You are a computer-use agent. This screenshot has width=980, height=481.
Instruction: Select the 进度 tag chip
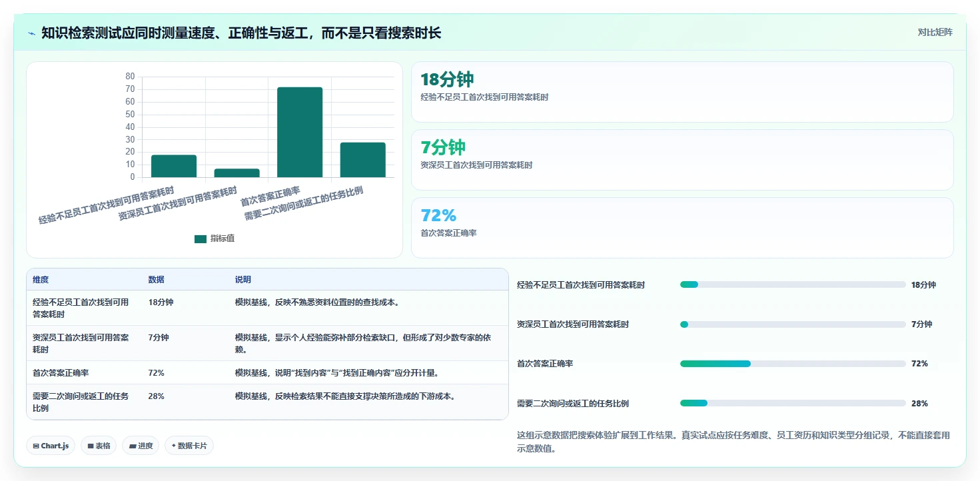141,446
